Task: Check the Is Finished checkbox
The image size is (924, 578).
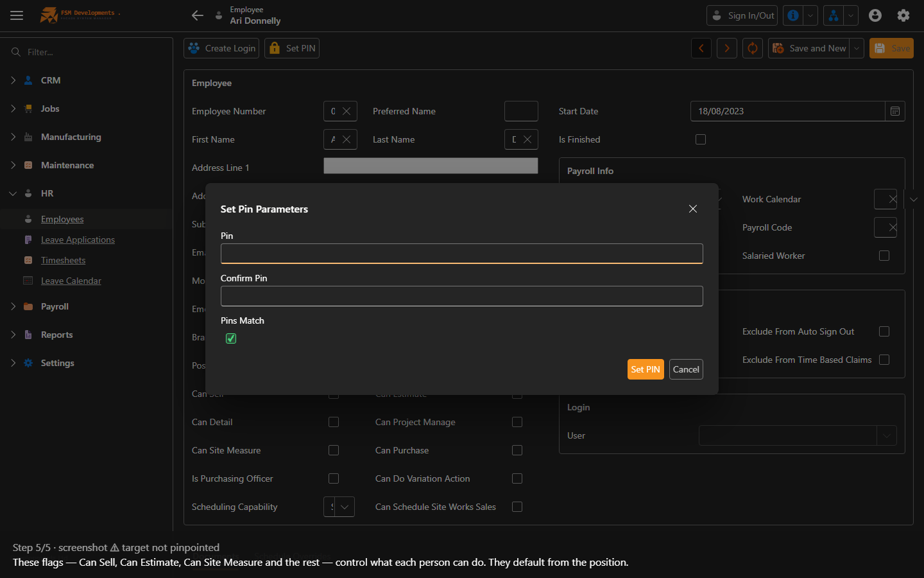Action: click(701, 139)
